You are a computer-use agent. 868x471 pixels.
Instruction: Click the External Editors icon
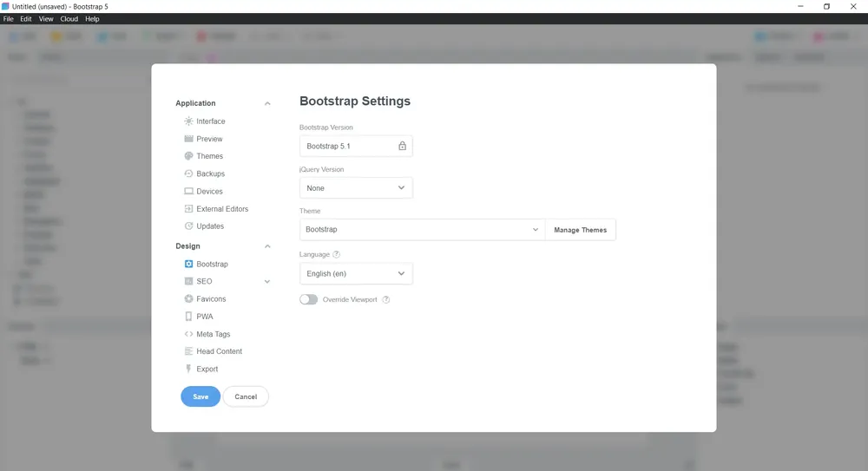[188, 209]
